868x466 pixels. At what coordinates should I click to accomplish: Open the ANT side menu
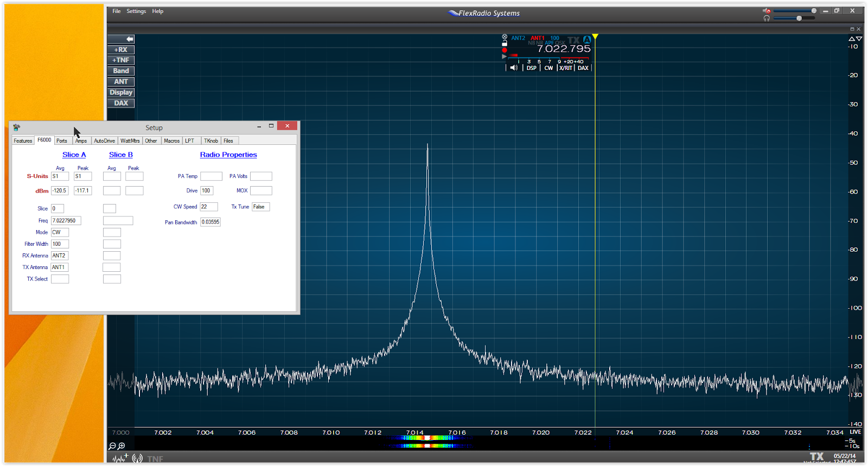coord(121,82)
